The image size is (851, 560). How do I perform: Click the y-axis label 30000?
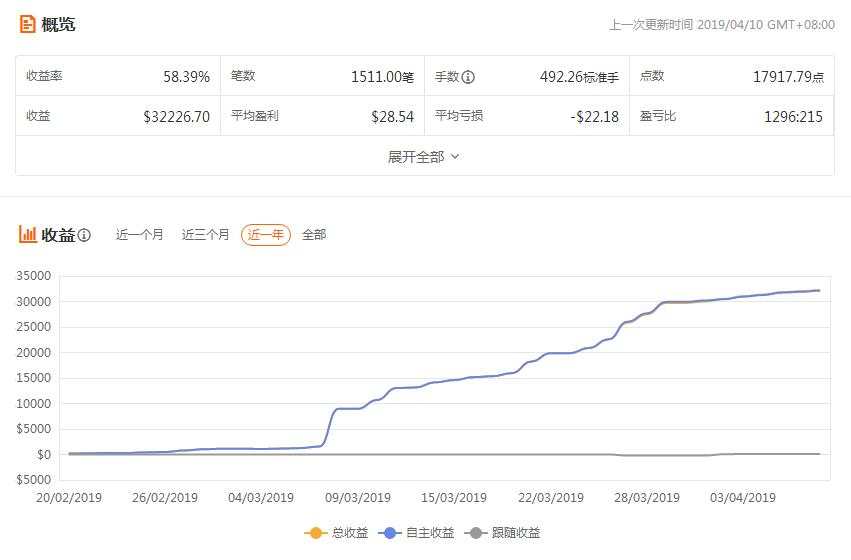pyautogui.click(x=34, y=302)
